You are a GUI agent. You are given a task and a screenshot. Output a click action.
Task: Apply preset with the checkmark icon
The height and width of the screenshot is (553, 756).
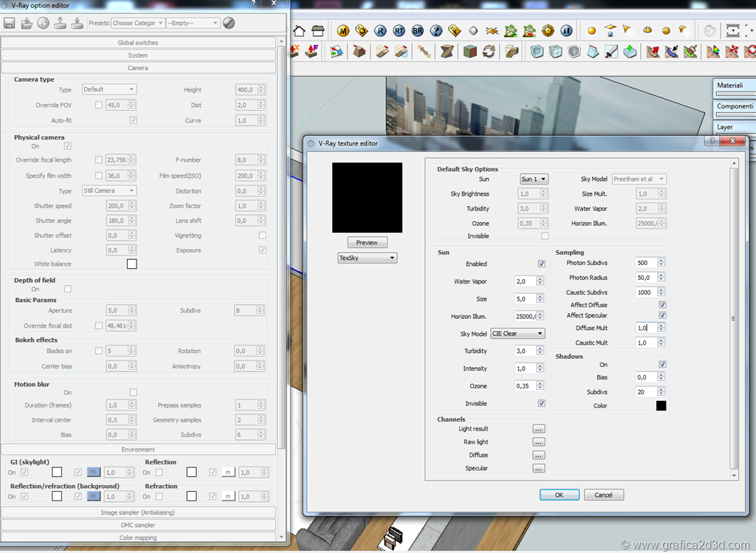pyautogui.click(x=229, y=23)
